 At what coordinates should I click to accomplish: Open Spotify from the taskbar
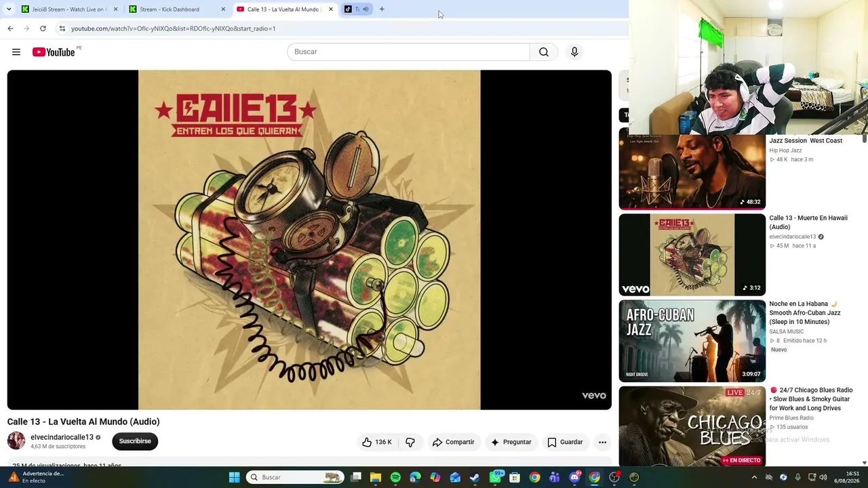(395, 477)
